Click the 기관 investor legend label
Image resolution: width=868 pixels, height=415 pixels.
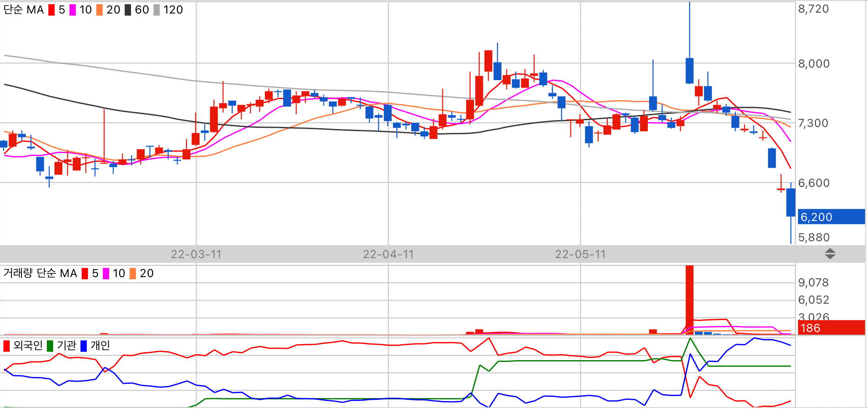pyautogui.click(x=66, y=346)
